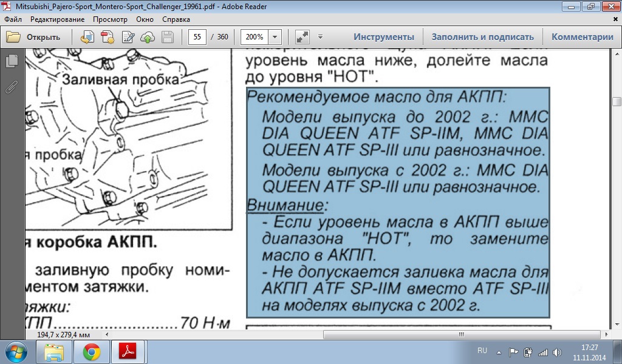Show hidden system tray icons
Screen dimensions: 622x364
pyautogui.click(x=499, y=351)
